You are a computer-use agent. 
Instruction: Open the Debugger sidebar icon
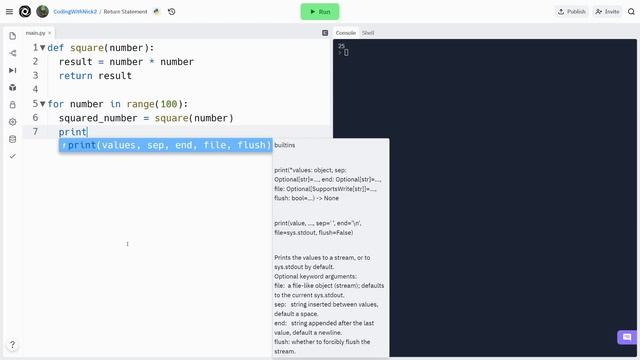point(13,70)
